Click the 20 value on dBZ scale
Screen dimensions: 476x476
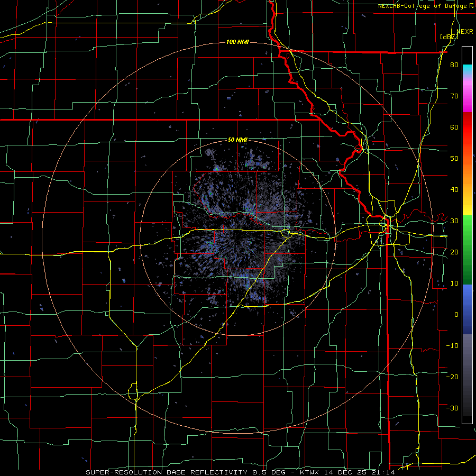[x=454, y=252]
